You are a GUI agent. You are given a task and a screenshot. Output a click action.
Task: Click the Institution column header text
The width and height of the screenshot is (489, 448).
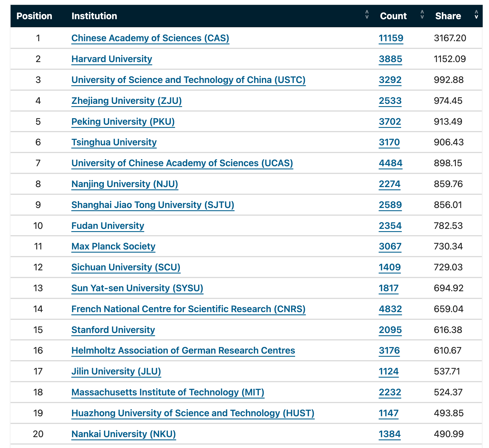[x=94, y=16]
